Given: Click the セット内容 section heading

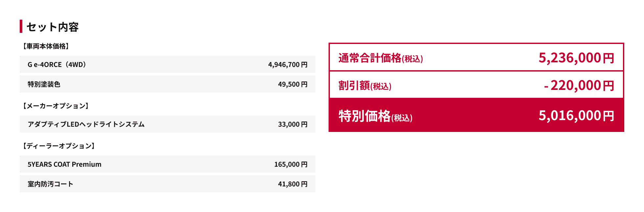Looking at the screenshot, I should point(52,27).
